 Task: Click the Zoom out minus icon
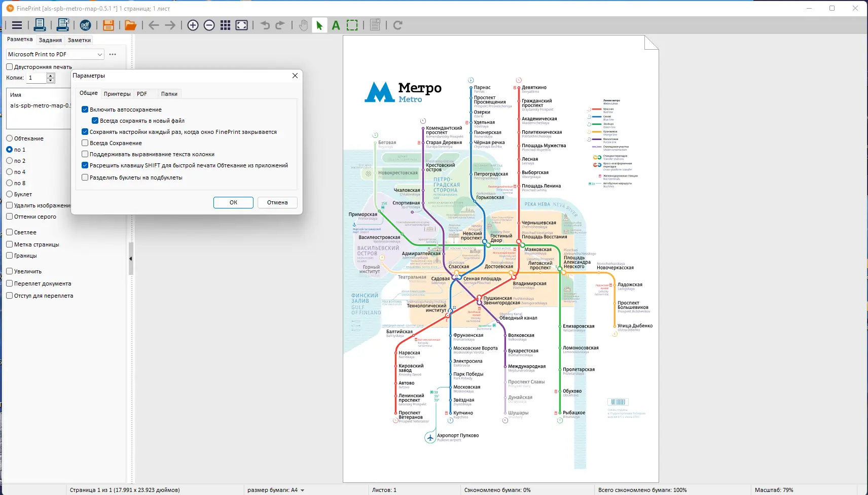point(209,25)
